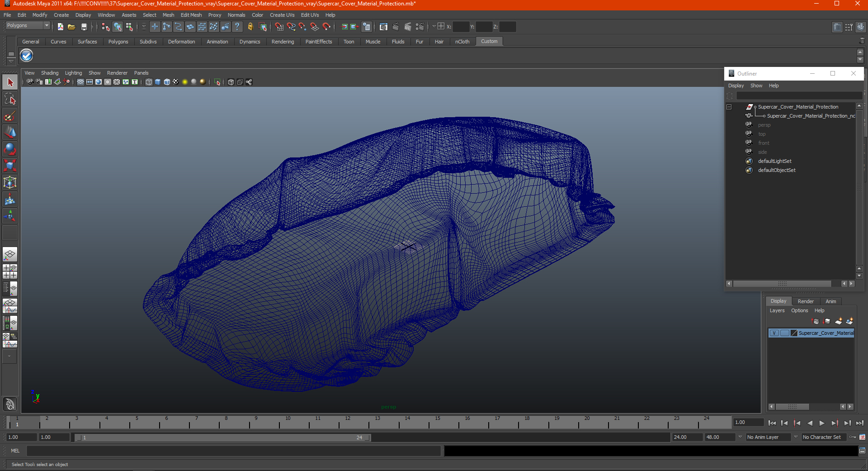Toggle the layer display type box
Screen dimensions: 868x471
click(784, 333)
